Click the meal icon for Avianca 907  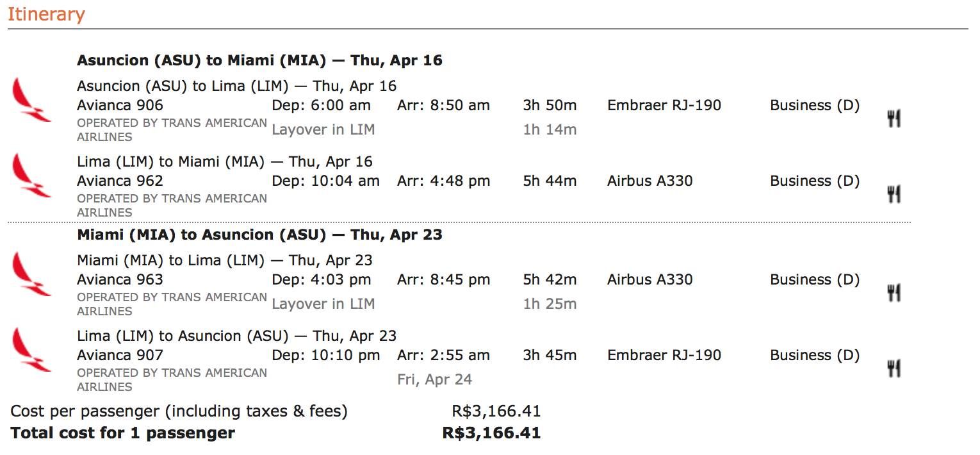(894, 368)
